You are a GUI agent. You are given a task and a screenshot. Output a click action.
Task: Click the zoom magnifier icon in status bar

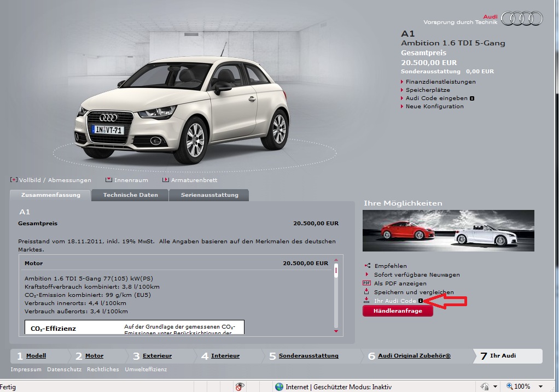pos(509,387)
